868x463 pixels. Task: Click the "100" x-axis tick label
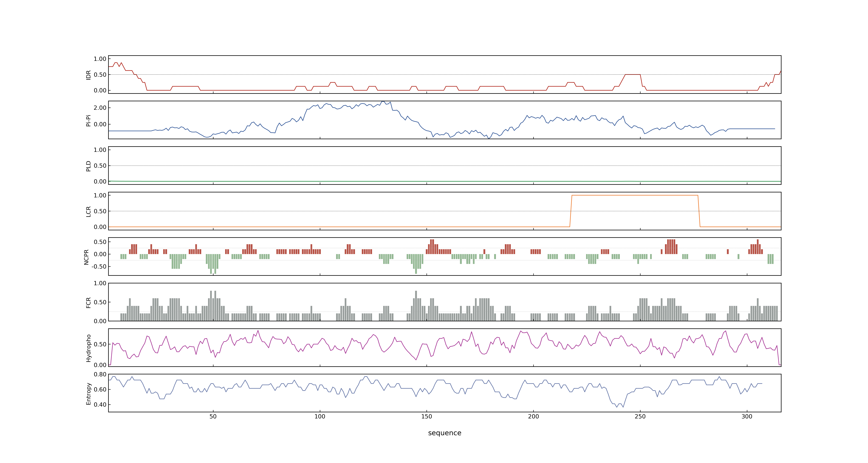tap(320, 416)
